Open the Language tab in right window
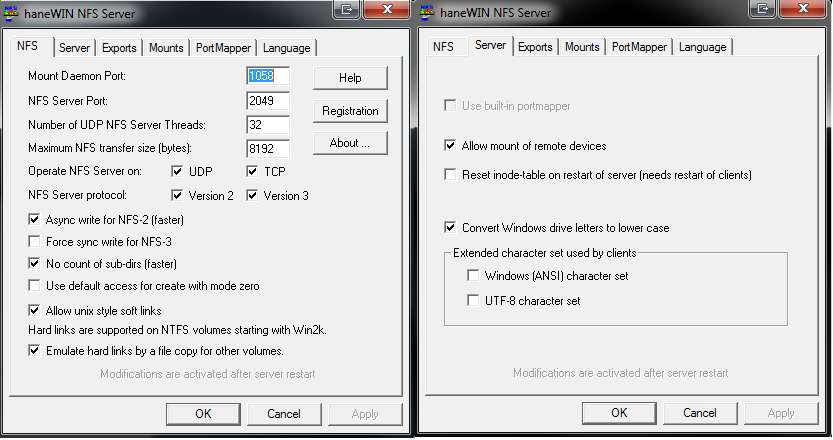This screenshot has width=833, height=440. pos(702,47)
